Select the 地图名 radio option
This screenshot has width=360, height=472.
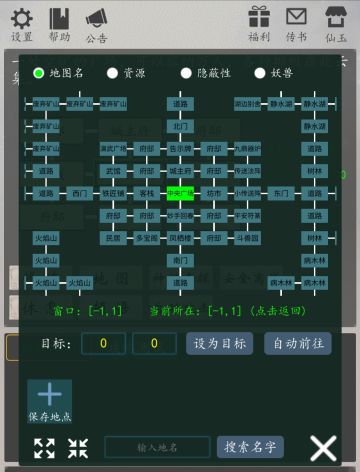click(x=39, y=73)
